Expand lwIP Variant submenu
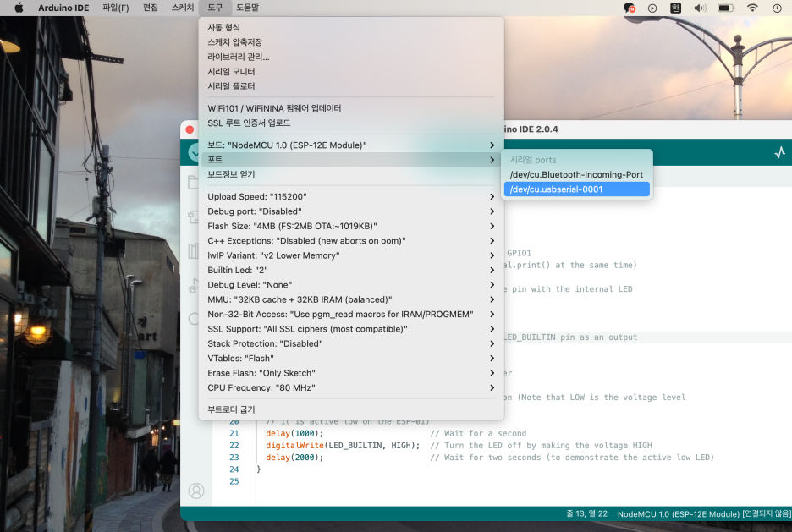 click(x=351, y=255)
